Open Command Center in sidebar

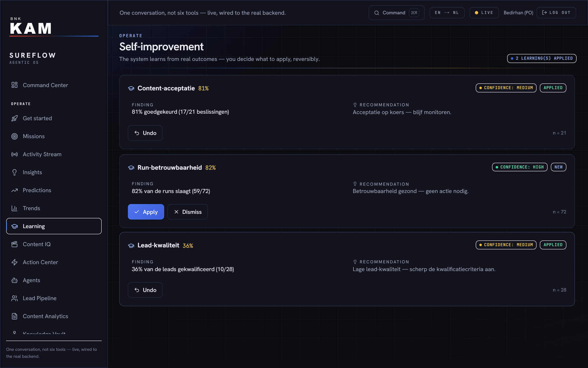[x=54, y=85]
